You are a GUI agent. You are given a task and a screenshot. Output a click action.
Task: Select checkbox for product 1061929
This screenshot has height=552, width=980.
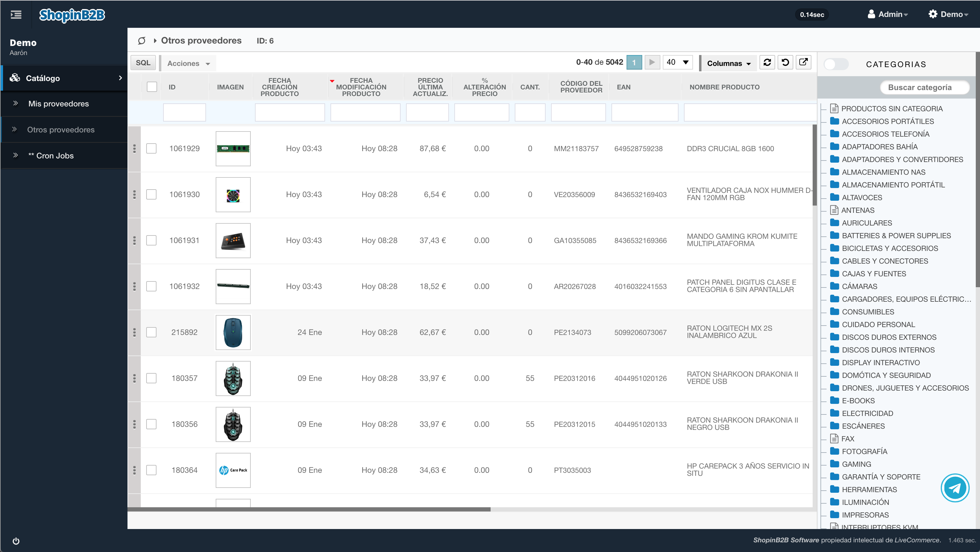click(x=151, y=148)
